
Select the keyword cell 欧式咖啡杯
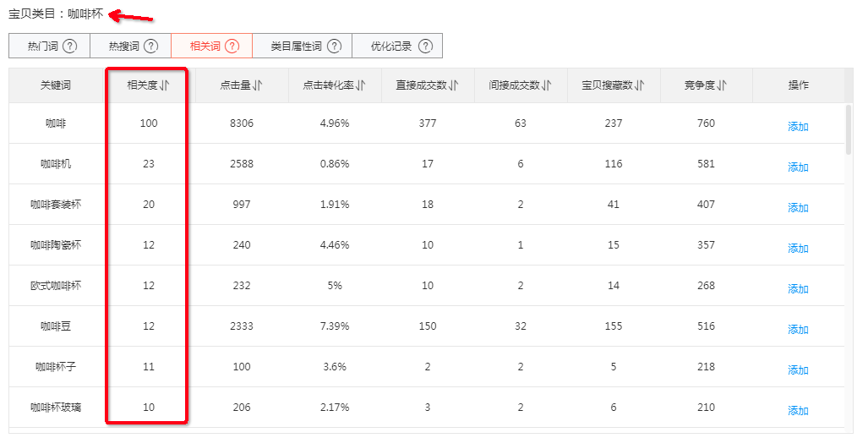[56, 286]
